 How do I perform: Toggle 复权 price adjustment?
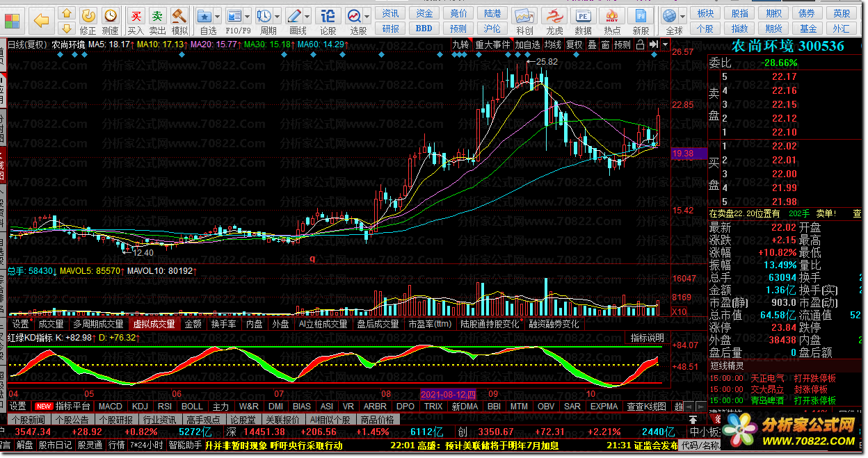tap(574, 44)
